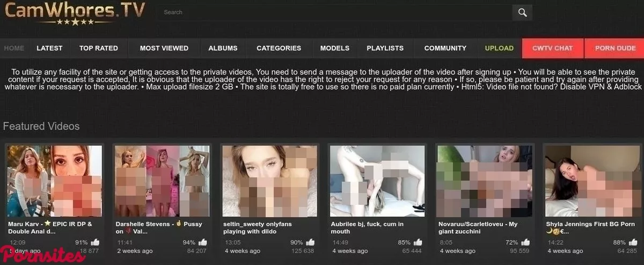Click the thumbs-up icon next to 91%

(x=95, y=242)
